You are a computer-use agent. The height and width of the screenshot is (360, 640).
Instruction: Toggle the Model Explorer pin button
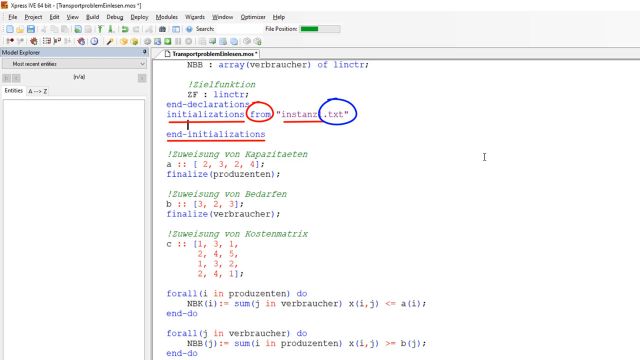point(144,52)
